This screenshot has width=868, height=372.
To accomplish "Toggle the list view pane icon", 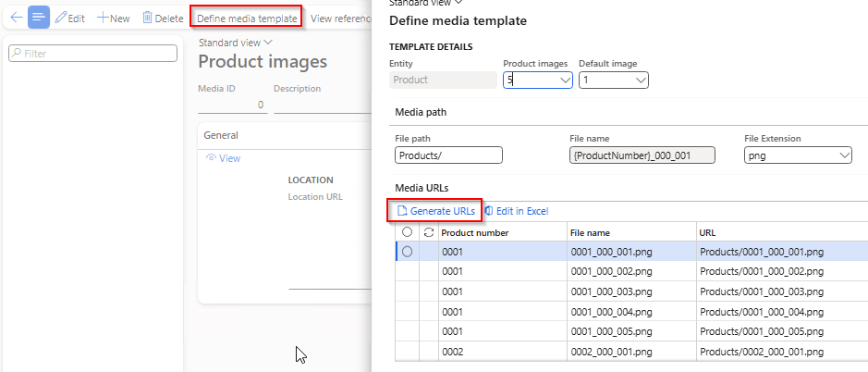I will point(39,18).
